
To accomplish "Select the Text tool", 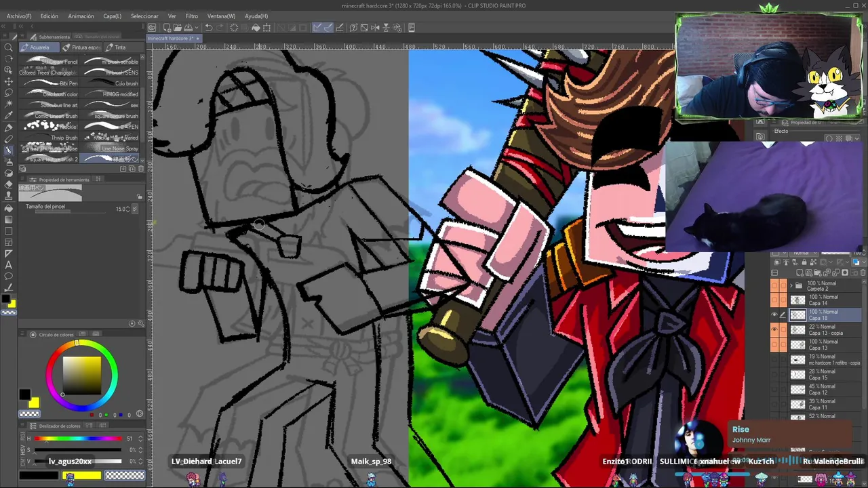I will pos(8,265).
